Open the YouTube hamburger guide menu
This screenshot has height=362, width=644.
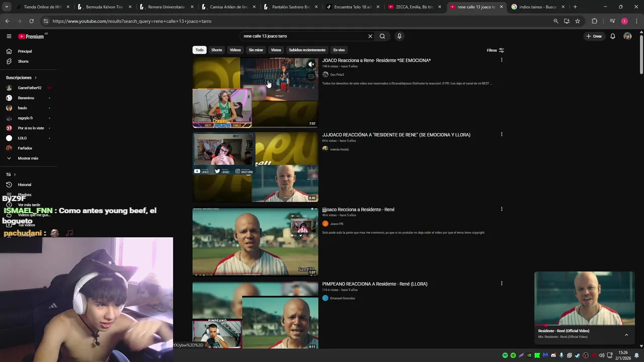tap(9, 36)
